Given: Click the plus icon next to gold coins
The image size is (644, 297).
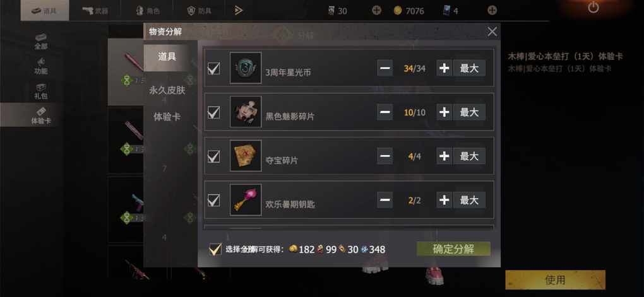Looking at the screenshot, I should 376,11.
